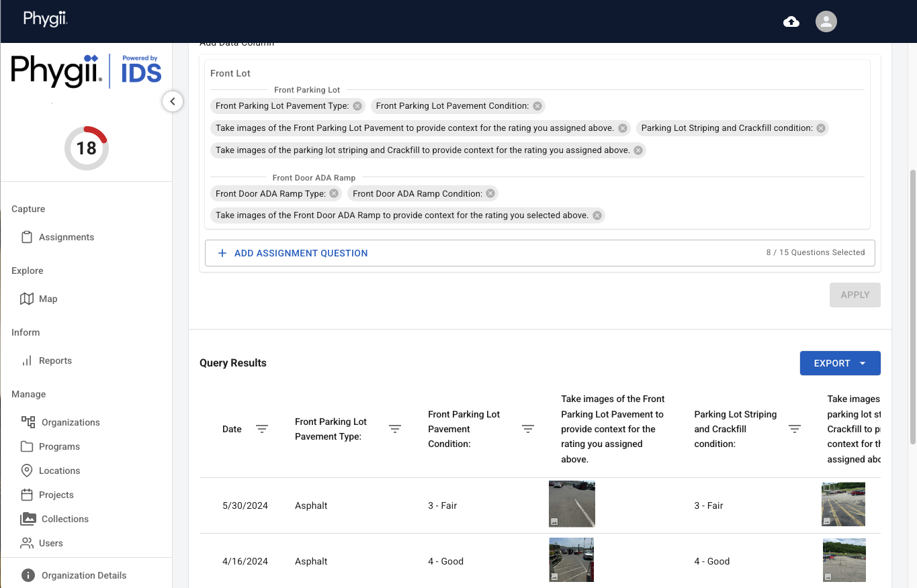Remove the Front Parking Lot Pavement Condition chip
Viewport: 917px width, 588px height.
537,106
